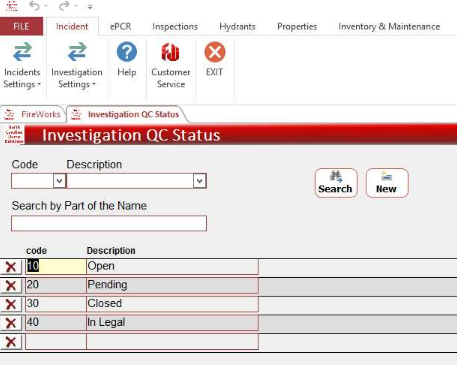Focus the Search by Part of the Name field
Viewport: 457px width, 365px height.
(x=109, y=223)
